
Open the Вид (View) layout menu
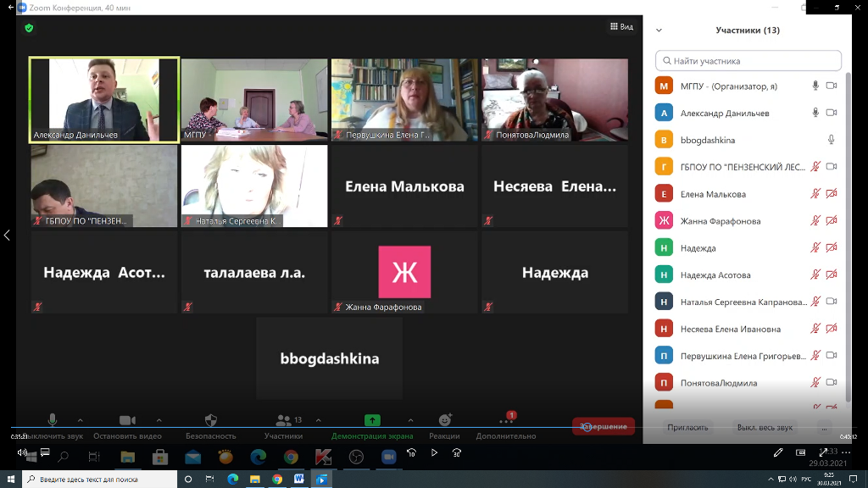point(621,27)
